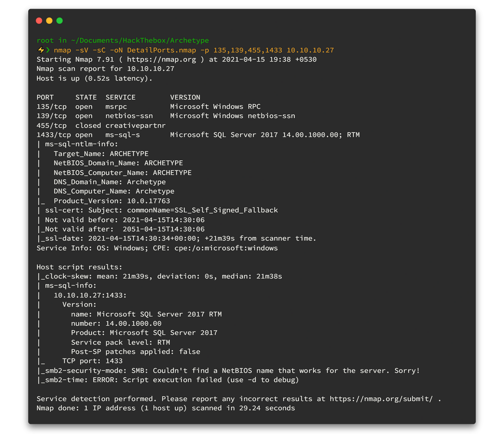Click the Target_Name: ARCHETYPE line
The width and height of the screenshot is (504, 434).
pyautogui.click(x=101, y=154)
